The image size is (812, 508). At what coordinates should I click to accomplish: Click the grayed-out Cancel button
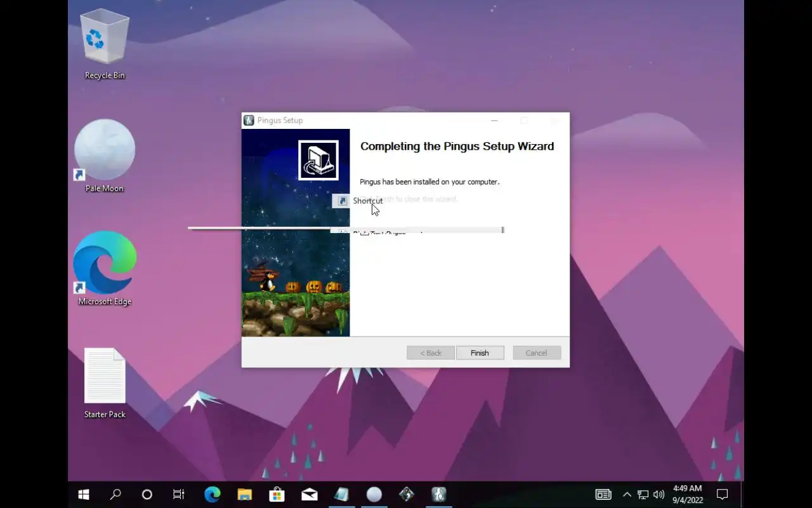[537, 353]
